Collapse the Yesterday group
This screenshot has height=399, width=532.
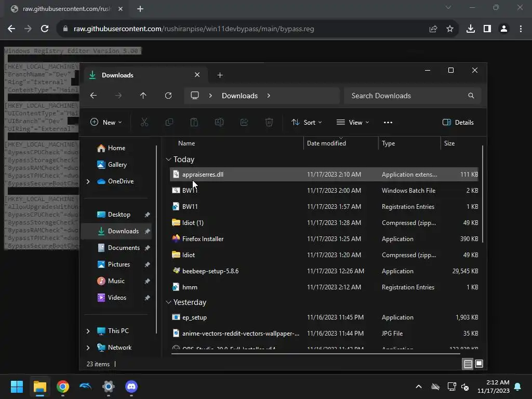168,302
